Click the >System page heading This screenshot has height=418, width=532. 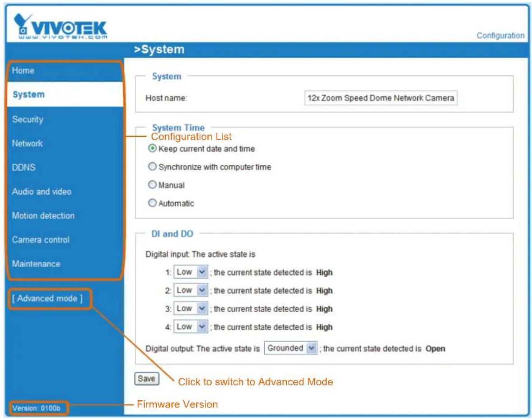point(159,50)
